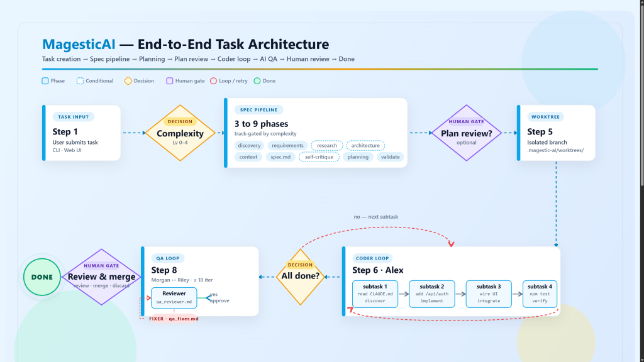The image size is (644, 362).
Task: Click the 'track-gated by complexity' subtitle
Action: [x=265, y=133]
